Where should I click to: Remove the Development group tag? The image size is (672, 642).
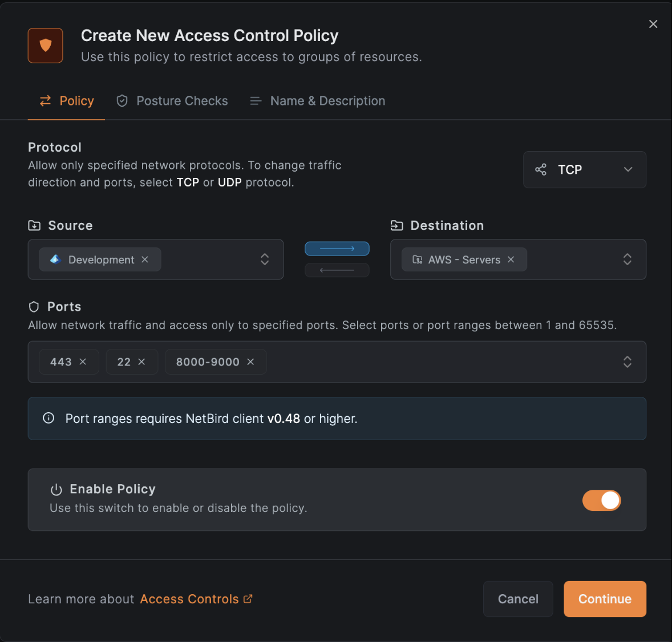(x=145, y=259)
